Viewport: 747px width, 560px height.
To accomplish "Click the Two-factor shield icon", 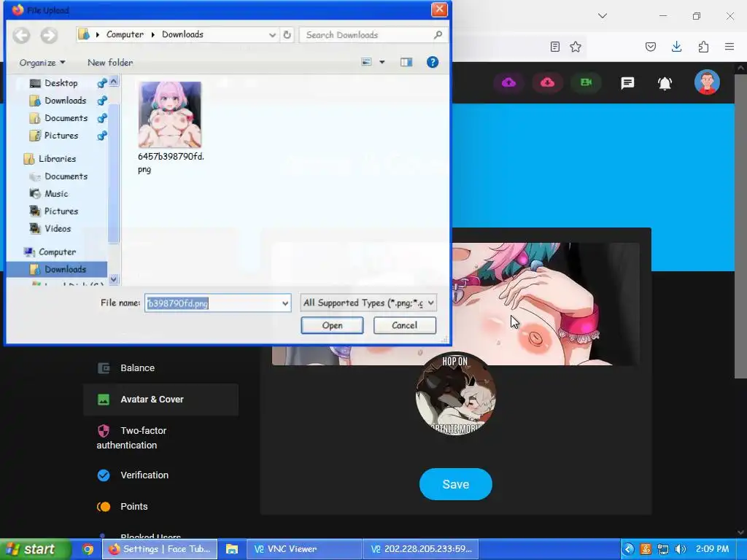I will pos(104,431).
